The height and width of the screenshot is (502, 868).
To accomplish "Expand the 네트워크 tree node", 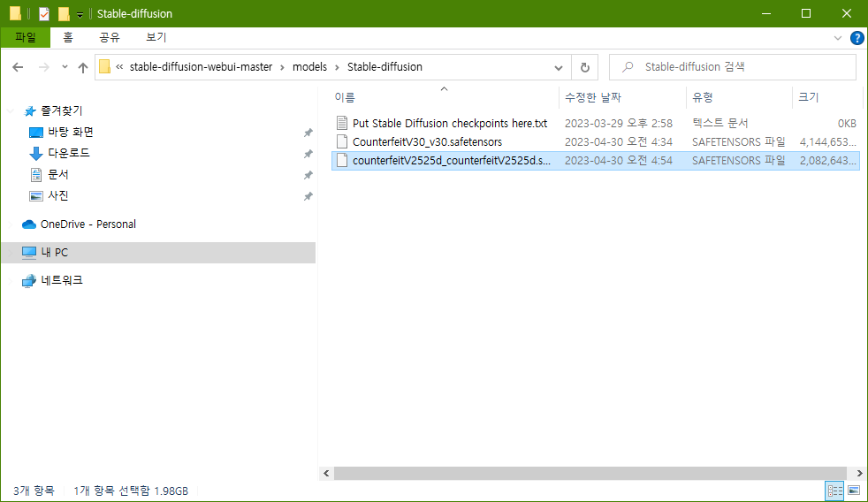I will coord(11,281).
